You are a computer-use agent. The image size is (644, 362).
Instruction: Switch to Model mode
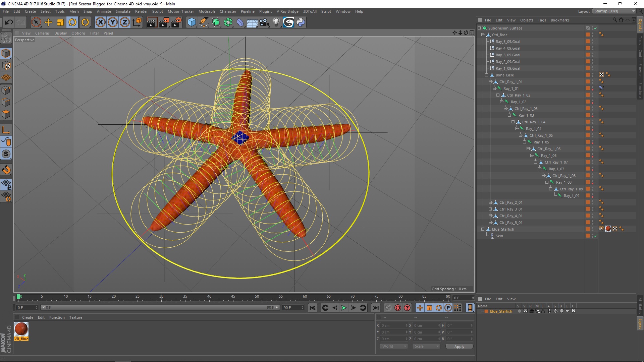click(6, 54)
